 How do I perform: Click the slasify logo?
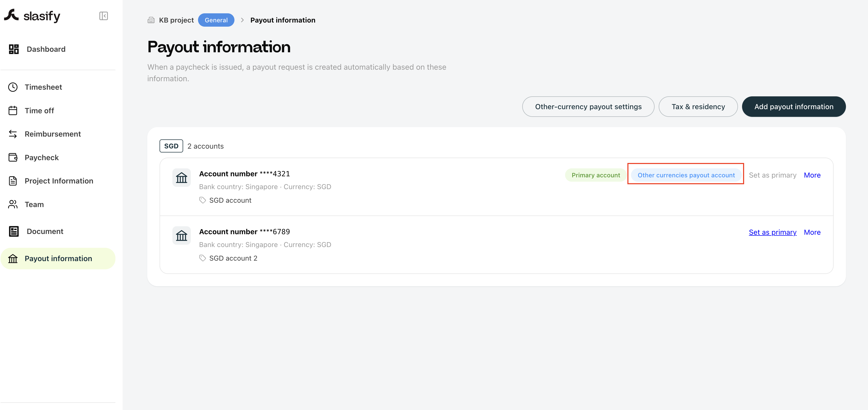click(x=32, y=15)
